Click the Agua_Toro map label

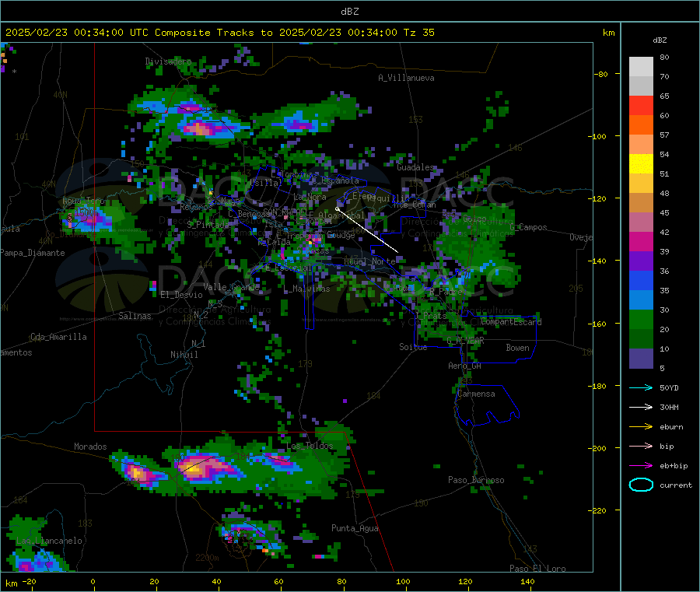pyautogui.click(x=83, y=201)
